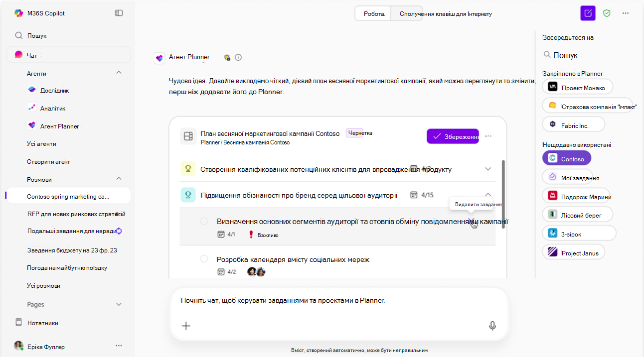Select З-зірок plan chip
644x357 pixels.
(x=579, y=233)
